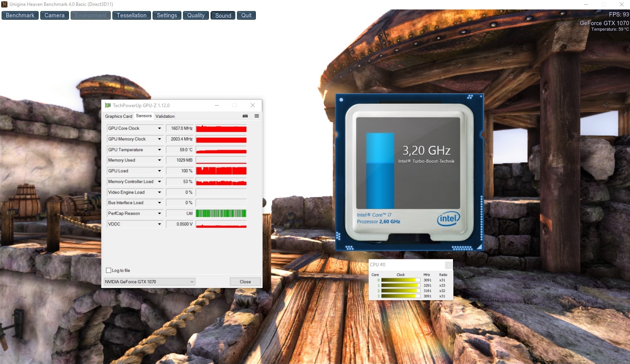
Task: Enable the Log to file checkbox
Action: pyautogui.click(x=109, y=271)
